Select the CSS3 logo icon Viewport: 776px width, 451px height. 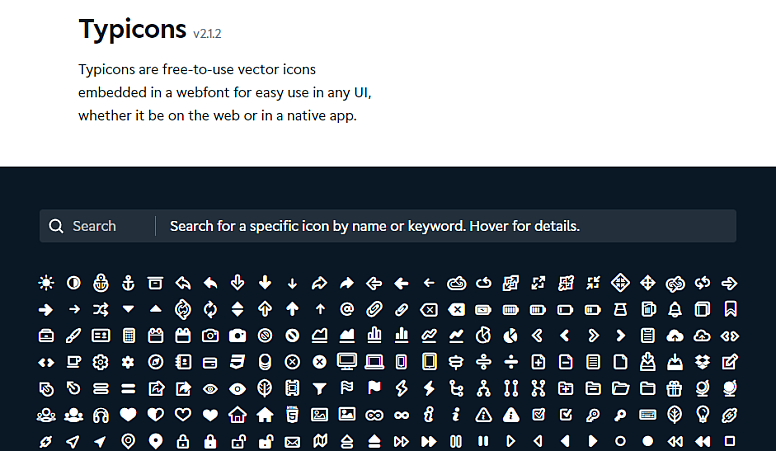(x=238, y=362)
